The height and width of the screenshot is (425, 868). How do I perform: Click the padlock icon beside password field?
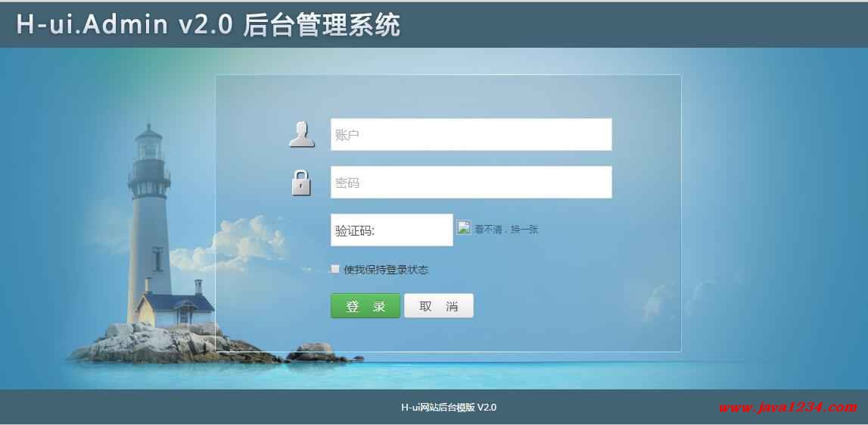[301, 183]
